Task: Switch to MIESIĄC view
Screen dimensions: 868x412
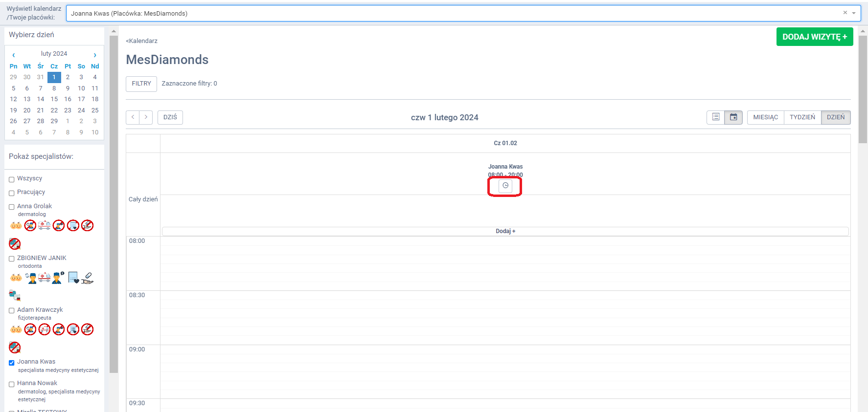Action: [765, 117]
